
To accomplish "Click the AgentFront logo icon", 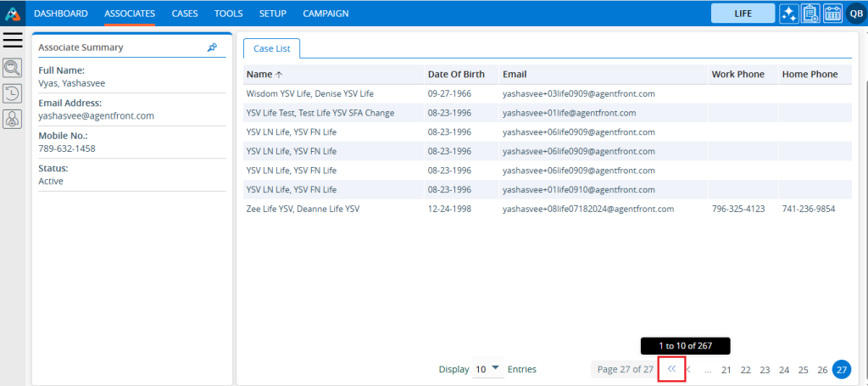I will click(x=13, y=14).
